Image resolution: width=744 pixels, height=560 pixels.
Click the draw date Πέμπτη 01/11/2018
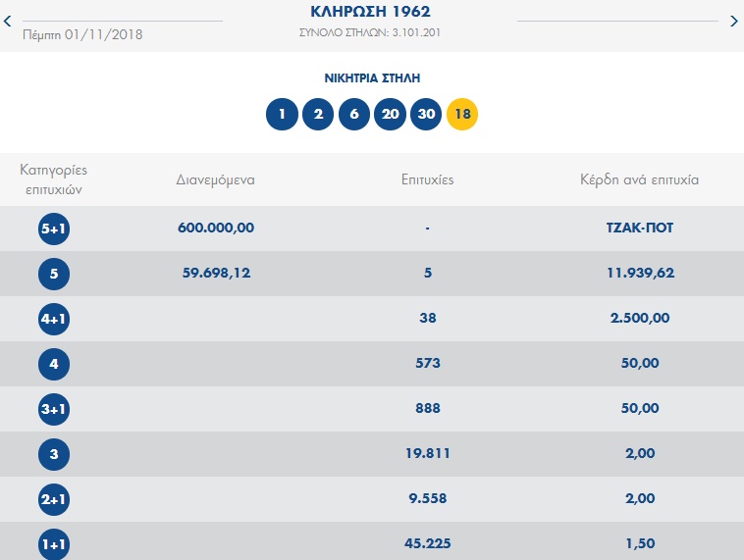click(82, 34)
